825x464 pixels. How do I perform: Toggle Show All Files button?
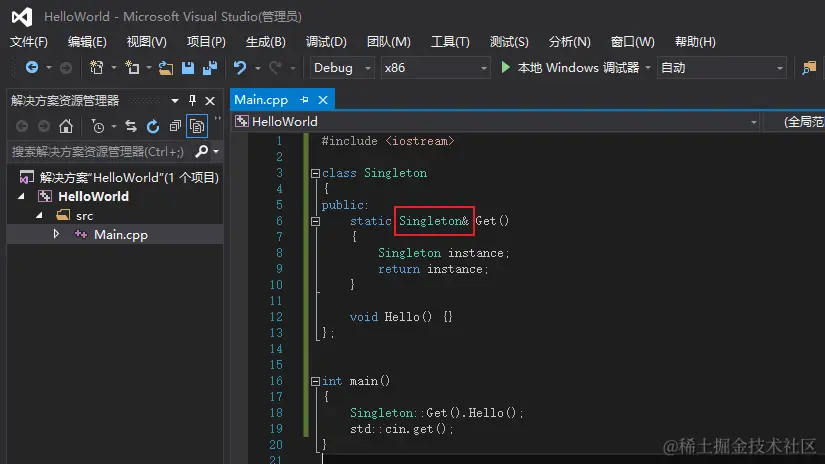197,126
